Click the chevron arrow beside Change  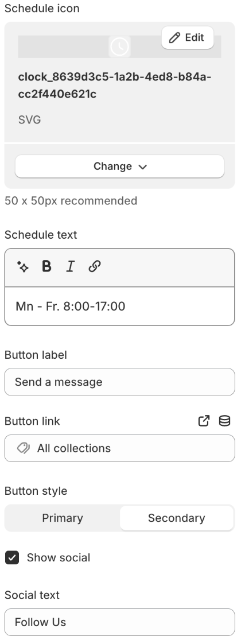coord(142,167)
